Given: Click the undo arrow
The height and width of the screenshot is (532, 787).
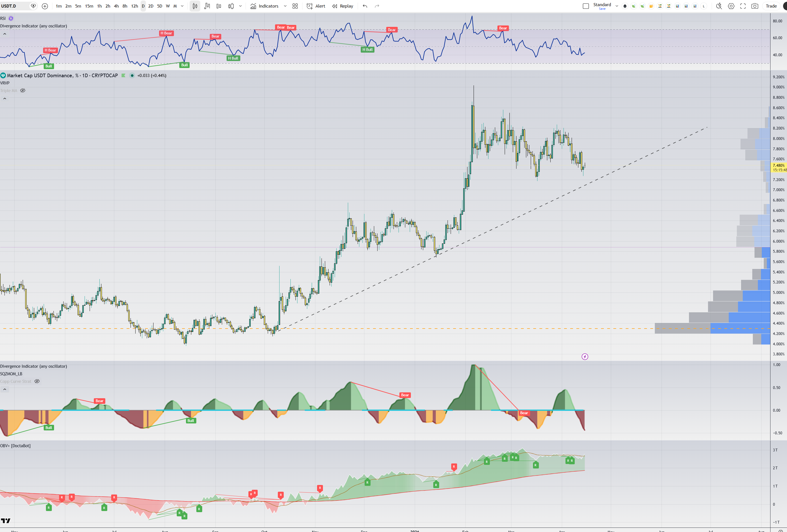Looking at the screenshot, I should coord(365,6).
